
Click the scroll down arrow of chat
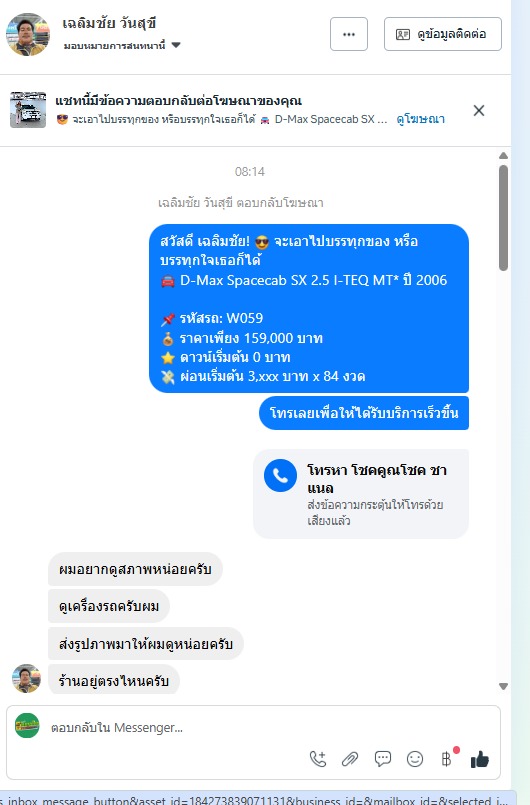click(x=503, y=686)
